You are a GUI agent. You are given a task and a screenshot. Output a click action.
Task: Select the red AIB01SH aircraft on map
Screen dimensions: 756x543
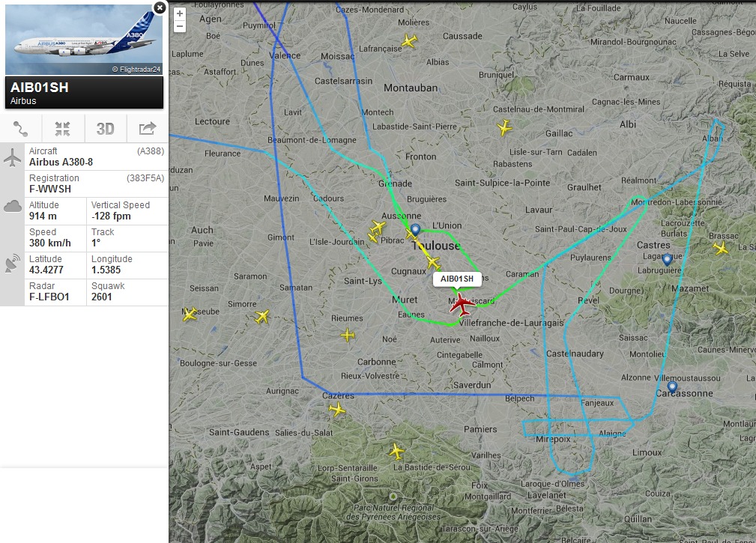[x=462, y=305]
